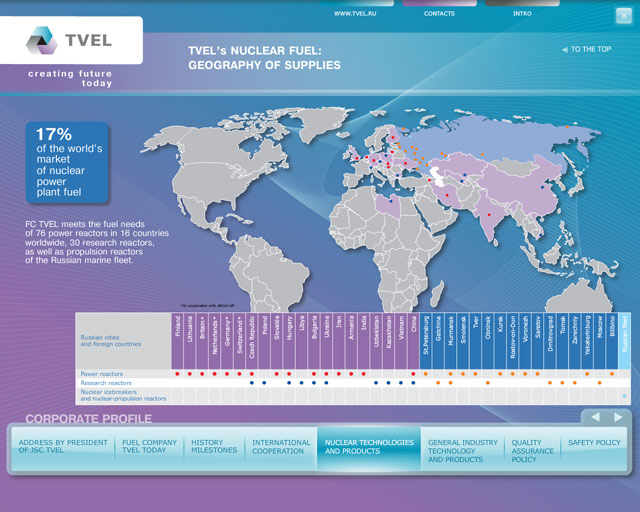This screenshot has height=512, width=640.
Task: Click the CORPORATE PROFILE heading
Action: pyautogui.click(x=89, y=419)
